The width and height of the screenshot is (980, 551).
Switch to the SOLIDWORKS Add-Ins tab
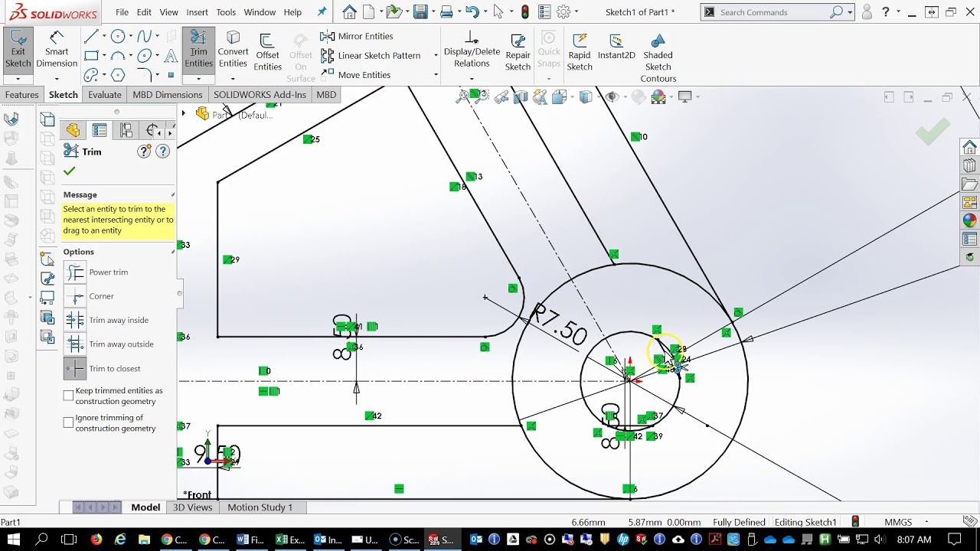(x=260, y=95)
